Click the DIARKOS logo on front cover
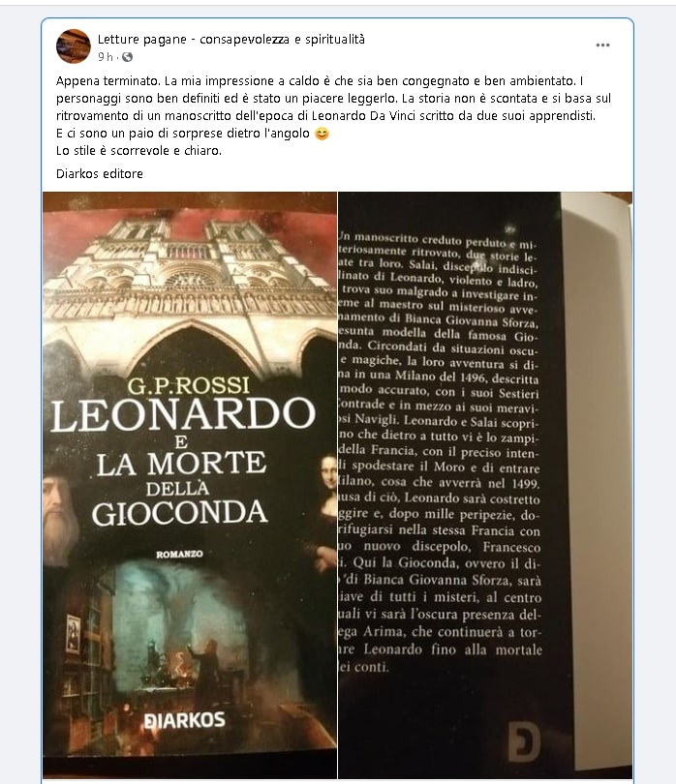The height and width of the screenshot is (784, 676). tap(185, 720)
